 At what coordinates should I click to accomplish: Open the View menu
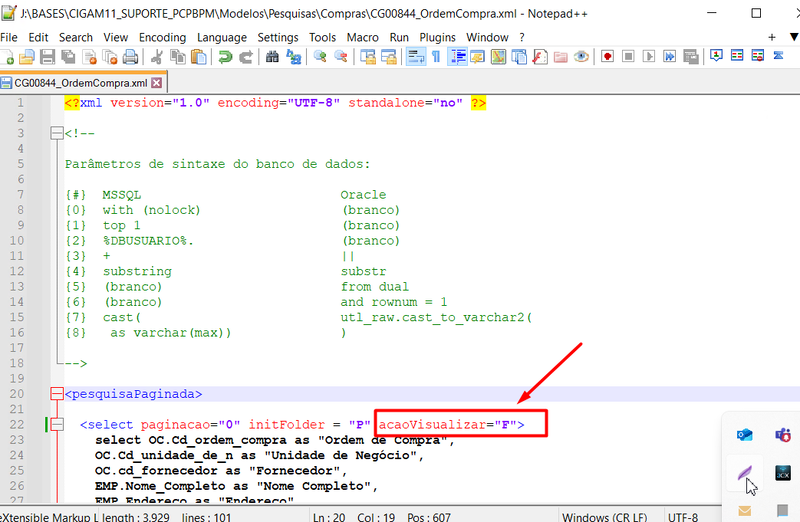(116, 37)
